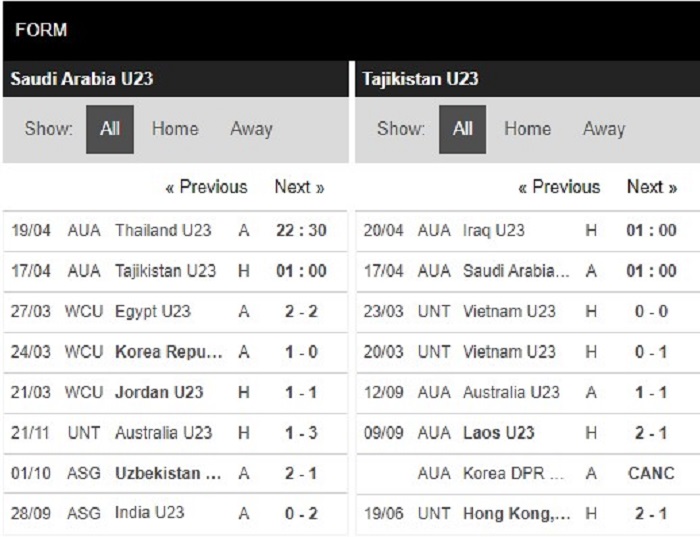Open Uzbekistan match on 01/10
Screen dimensions: 700x537
pyautogui.click(x=175, y=473)
